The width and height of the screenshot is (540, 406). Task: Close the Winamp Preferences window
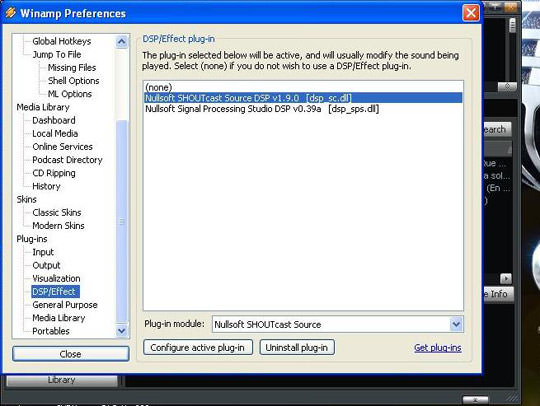tap(470, 13)
